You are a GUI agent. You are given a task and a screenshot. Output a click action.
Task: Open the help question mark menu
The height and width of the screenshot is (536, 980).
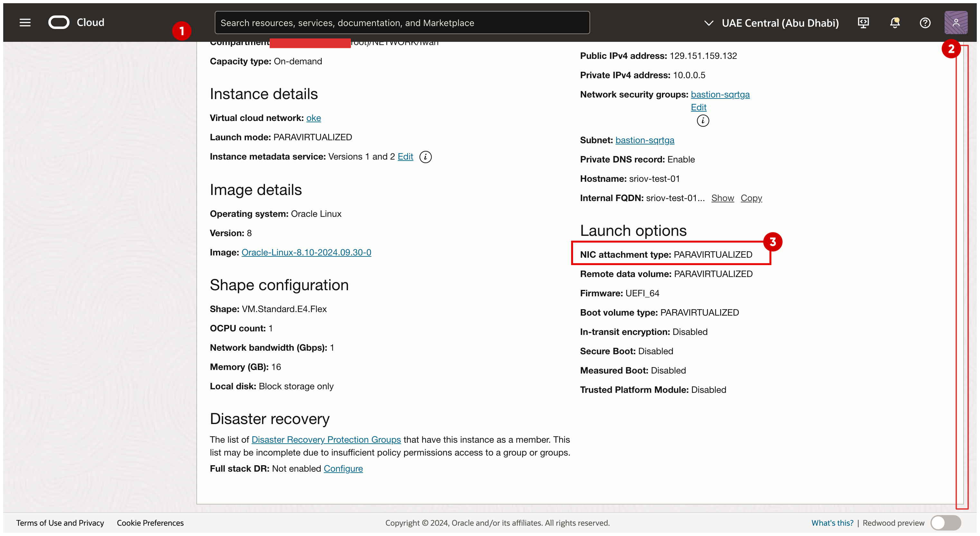pos(925,23)
